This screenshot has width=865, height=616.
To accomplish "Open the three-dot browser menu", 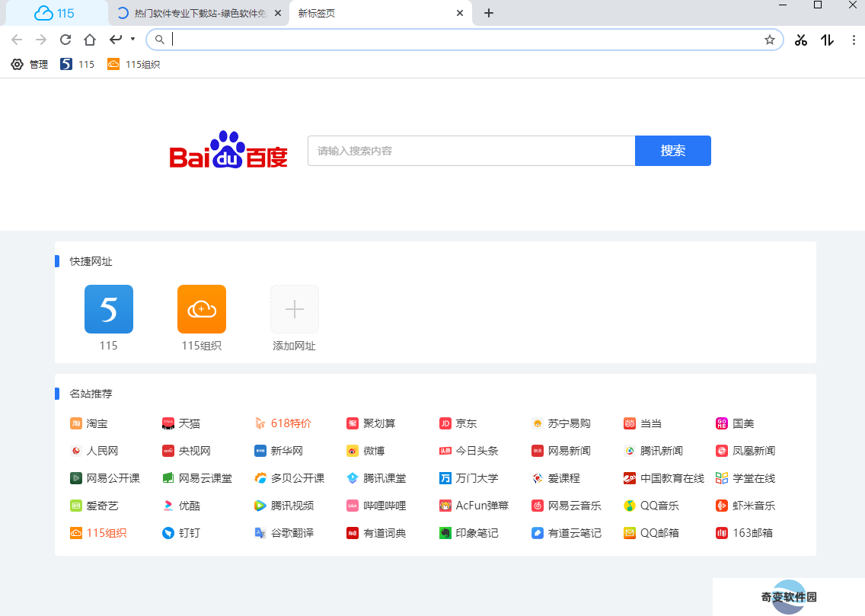I will [854, 40].
